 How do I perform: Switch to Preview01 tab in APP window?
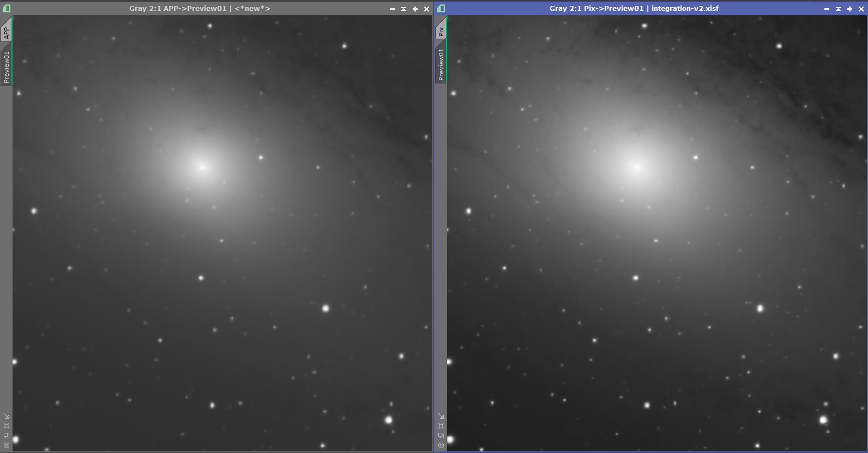pos(6,67)
